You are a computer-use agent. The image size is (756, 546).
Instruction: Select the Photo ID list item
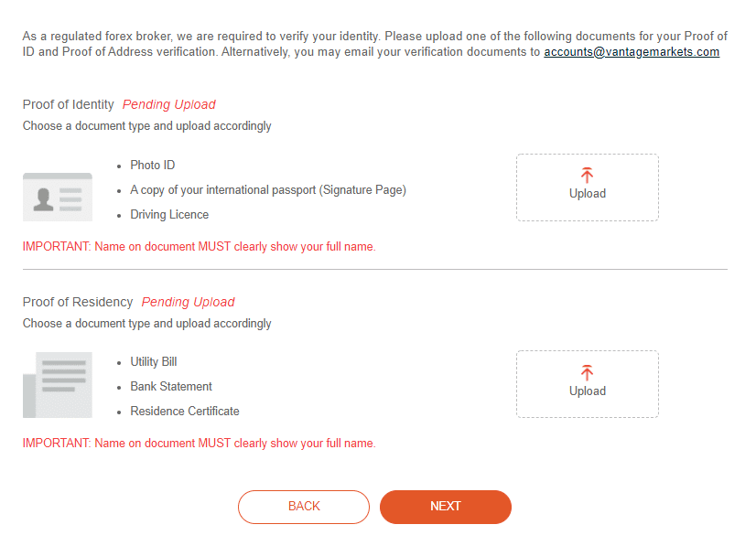[x=152, y=165]
